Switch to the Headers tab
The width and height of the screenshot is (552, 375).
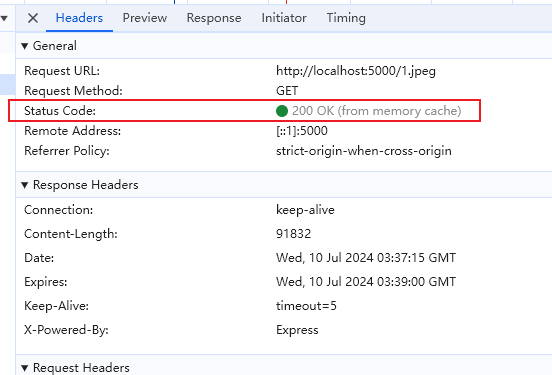(x=79, y=18)
